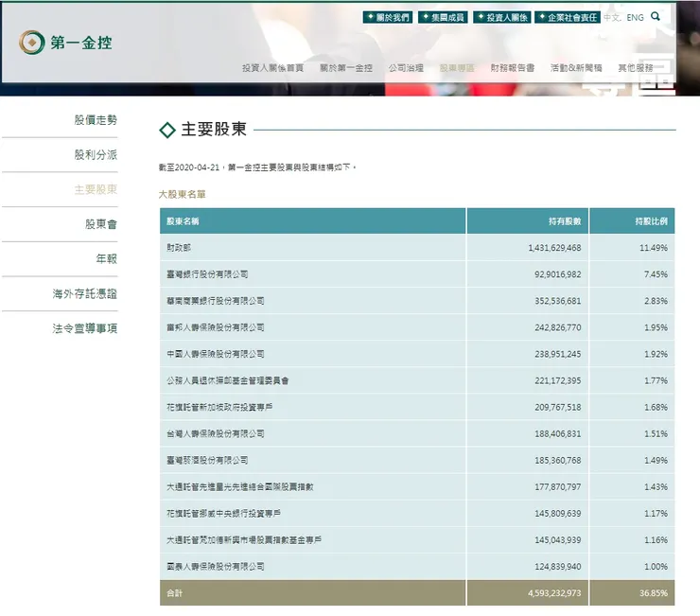Click share count 1,431,629,468
Screen dimensions: 700x616
[554, 248]
